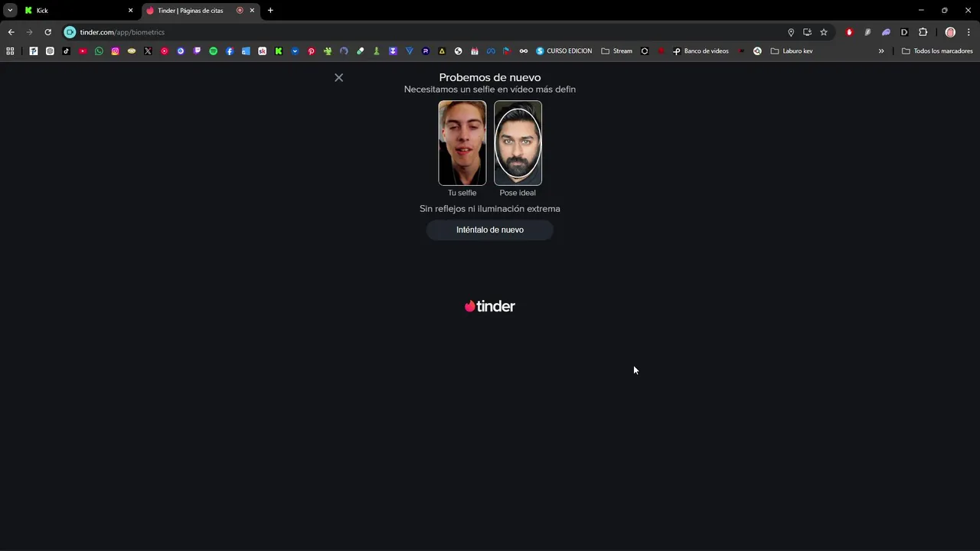Screen dimensions: 980x551
Task: Open the Banco de videos bookmark
Action: click(701, 51)
